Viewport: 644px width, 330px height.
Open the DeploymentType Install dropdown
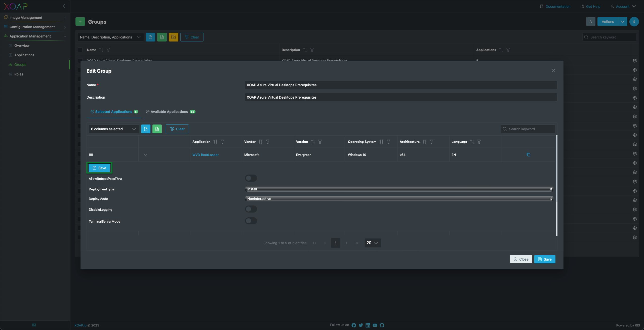point(399,189)
